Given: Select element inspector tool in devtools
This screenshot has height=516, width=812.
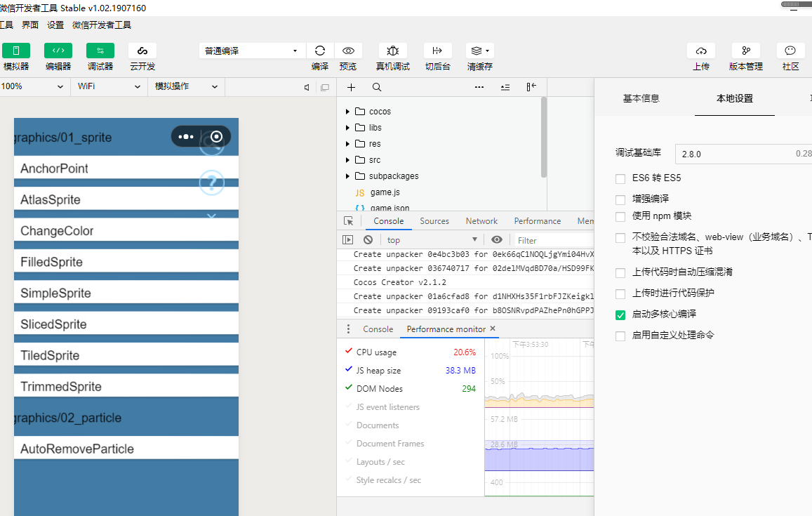Looking at the screenshot, I should click(x=349, y=221).
